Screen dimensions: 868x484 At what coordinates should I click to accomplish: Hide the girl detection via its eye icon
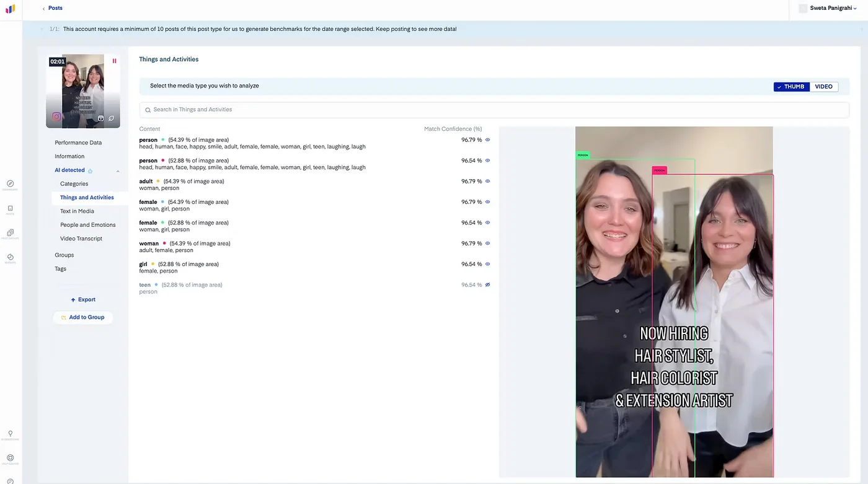pyautogui.click(x=487, y=264)
